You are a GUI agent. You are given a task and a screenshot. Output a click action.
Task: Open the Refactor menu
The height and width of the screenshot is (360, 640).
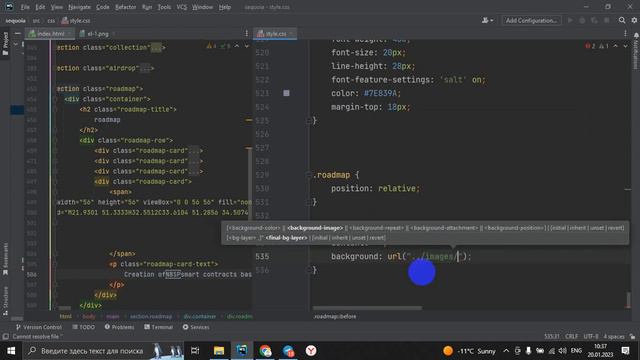(x=125, y=7)
